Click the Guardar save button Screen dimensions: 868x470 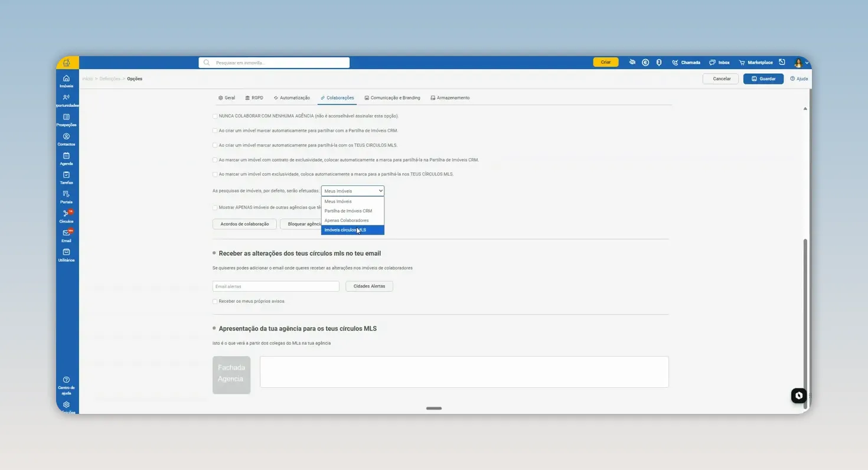763,79
